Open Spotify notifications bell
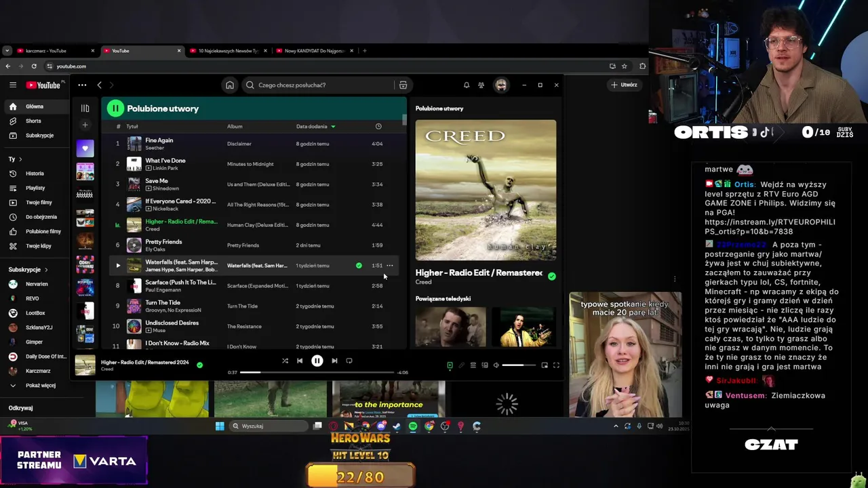Viewport: 868px width, 488px height. point(467,85)
